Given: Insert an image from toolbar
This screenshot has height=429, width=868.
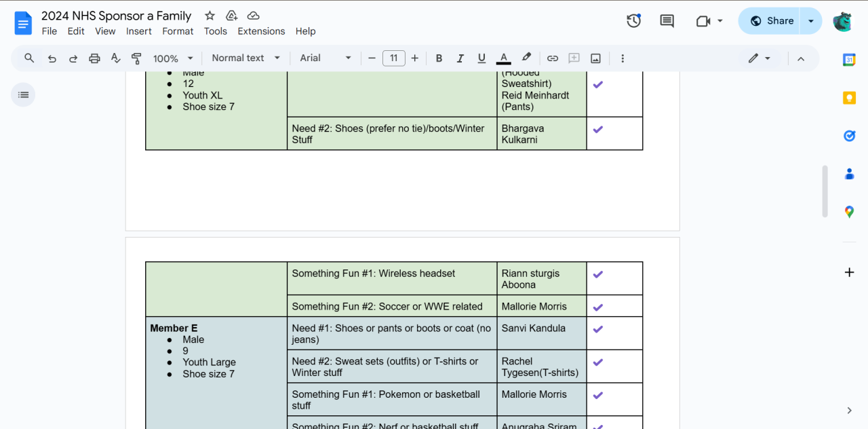Looking at the screenshot, I should point(595,58).
